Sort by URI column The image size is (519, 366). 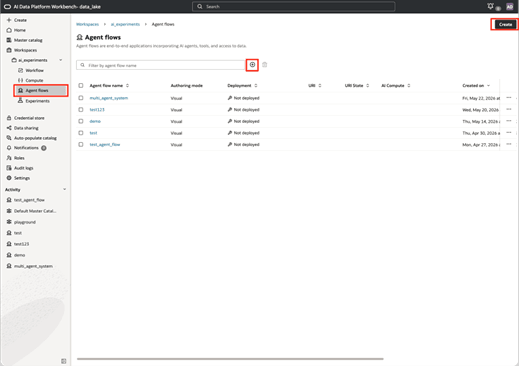[320, 86]
